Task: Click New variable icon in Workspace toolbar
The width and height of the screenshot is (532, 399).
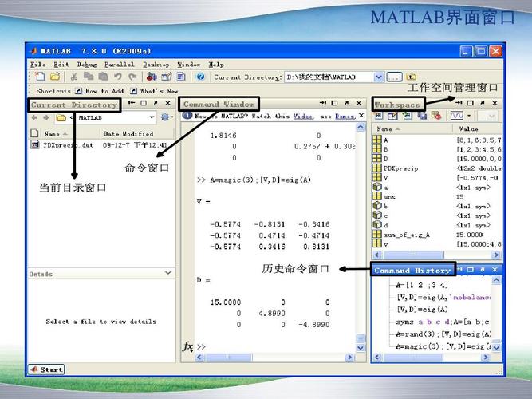Action: coord(378,116)
